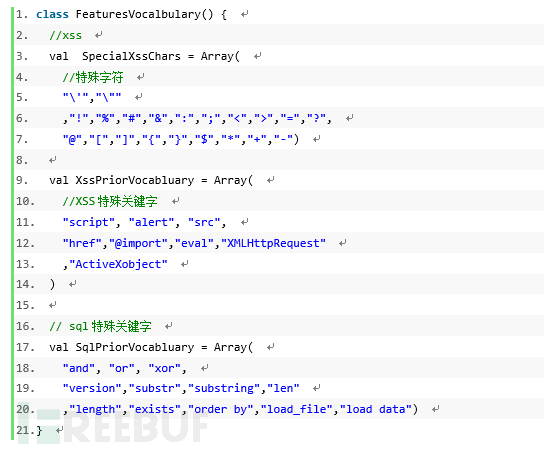Screen dimensions: 553x451
Task: Click the "@import" string literal
Action: pos(138,243)
